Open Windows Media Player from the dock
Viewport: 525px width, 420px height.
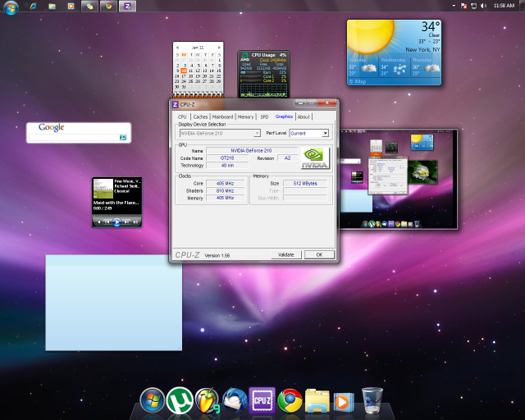click(343, 402)
